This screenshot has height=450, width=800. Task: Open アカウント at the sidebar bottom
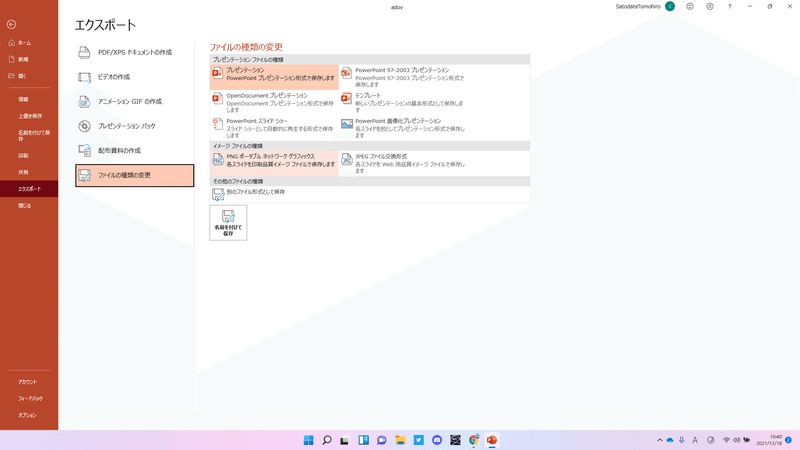[x=29, y=382]
